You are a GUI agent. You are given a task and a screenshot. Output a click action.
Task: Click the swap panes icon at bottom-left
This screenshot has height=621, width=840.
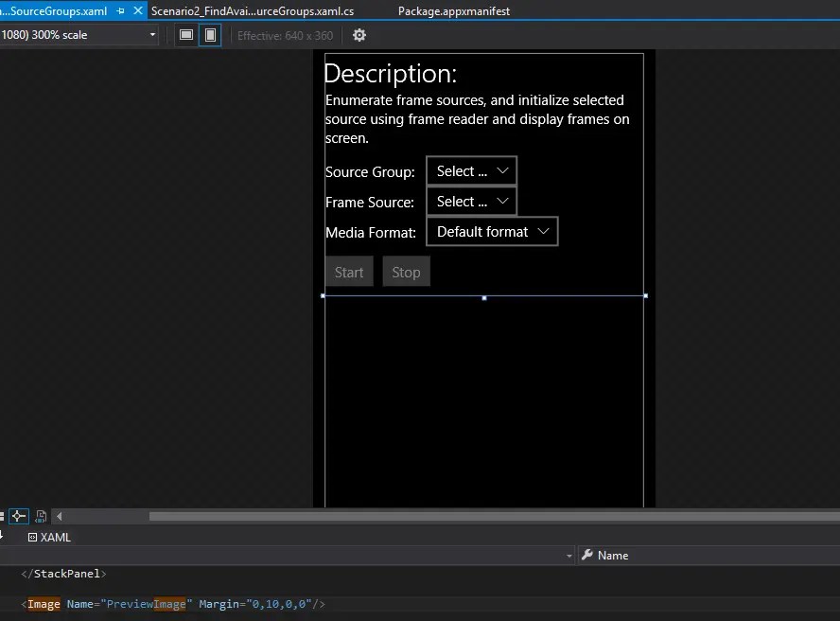point(3,516)
